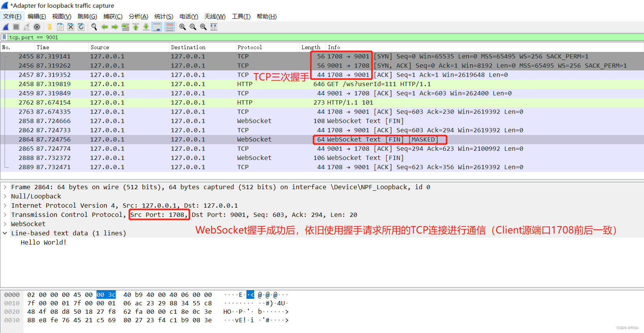This screenshot has height=333, width=644.
Task: Sort packets by No. column header
Action: pyautogui.click(x=17, y=47)
